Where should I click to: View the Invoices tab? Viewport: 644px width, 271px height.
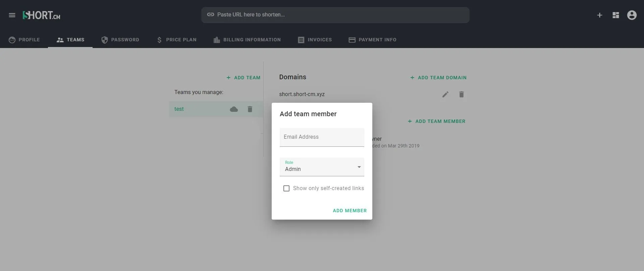315,40
